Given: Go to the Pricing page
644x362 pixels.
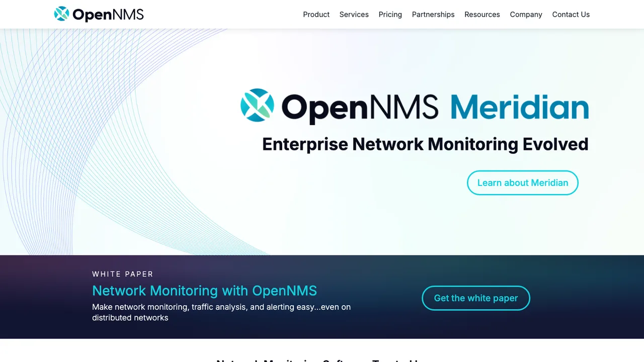Looking at the screenshot, I should tap(390, 15).
